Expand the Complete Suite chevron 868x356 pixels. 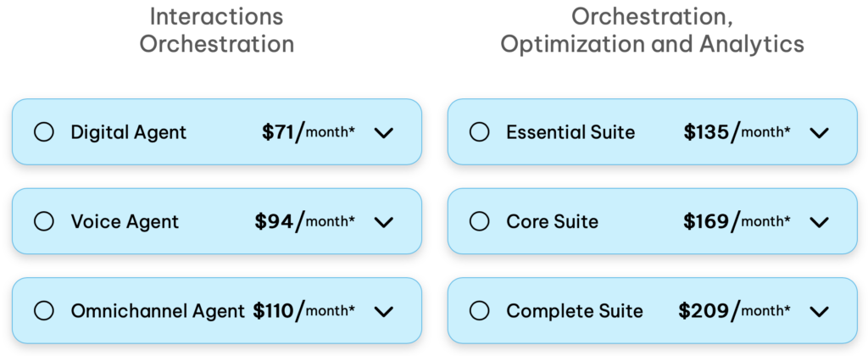tap(819, 311)
